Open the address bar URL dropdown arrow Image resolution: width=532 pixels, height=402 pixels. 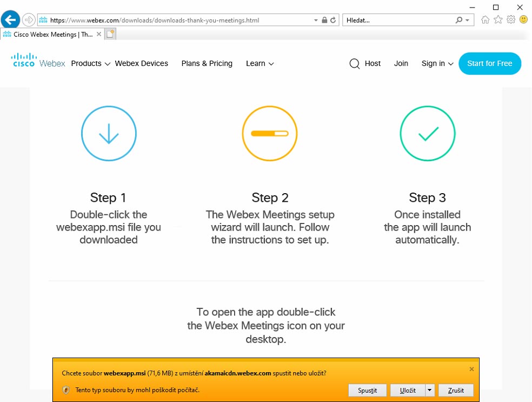point(316,21)
